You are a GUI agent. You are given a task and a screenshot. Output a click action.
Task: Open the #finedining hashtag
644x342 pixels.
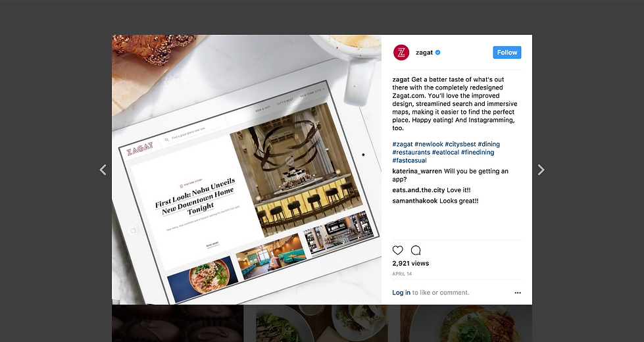[x=478, y=153]
